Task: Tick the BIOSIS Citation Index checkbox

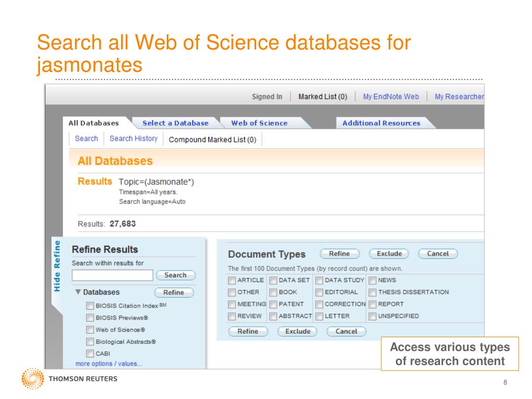Action: coord(90,305)
